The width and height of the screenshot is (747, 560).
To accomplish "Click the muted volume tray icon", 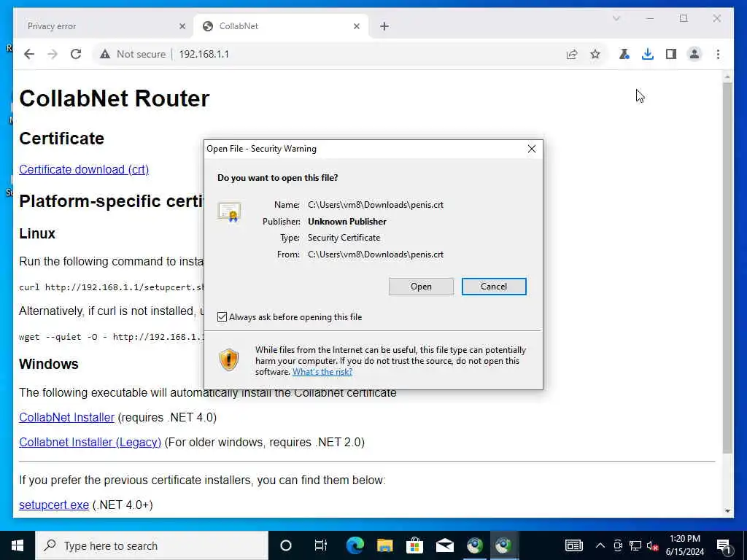I will (x=653, y=545).
